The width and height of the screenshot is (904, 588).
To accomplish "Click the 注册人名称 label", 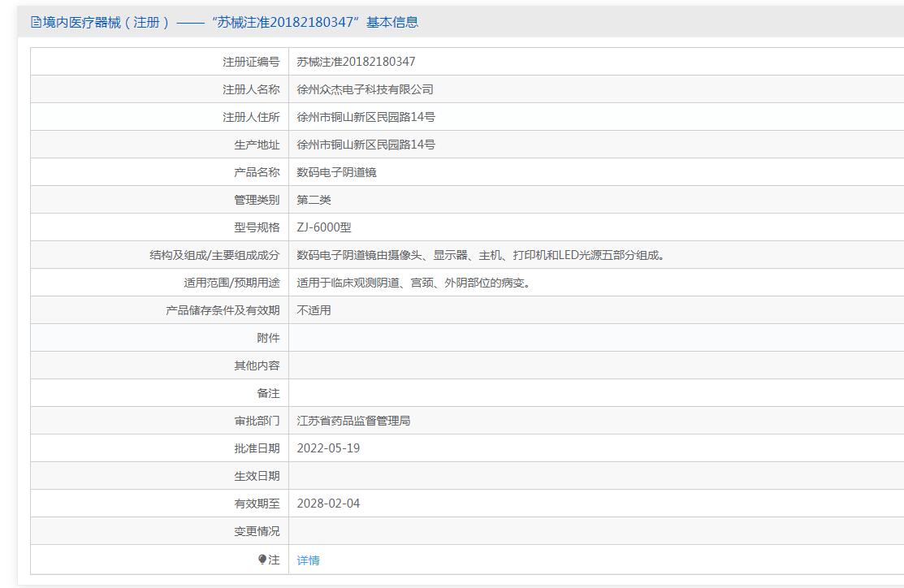I will [251, 89].
